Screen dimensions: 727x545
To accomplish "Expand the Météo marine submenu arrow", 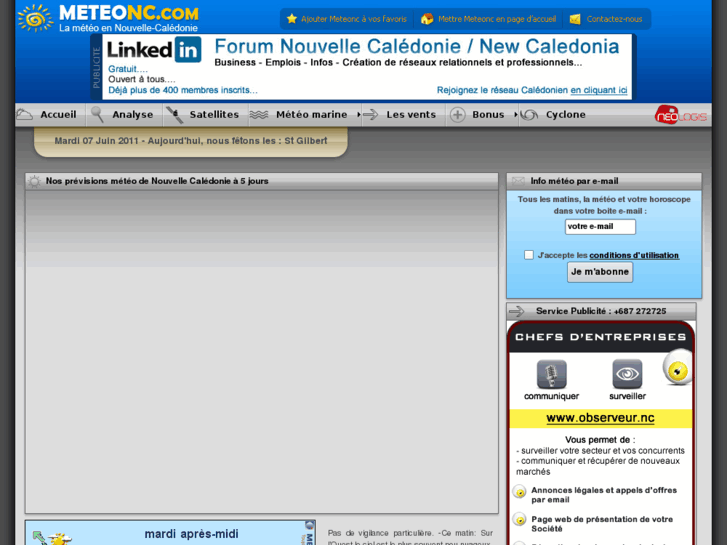I will pyautogui.click(x=358, y=115).
